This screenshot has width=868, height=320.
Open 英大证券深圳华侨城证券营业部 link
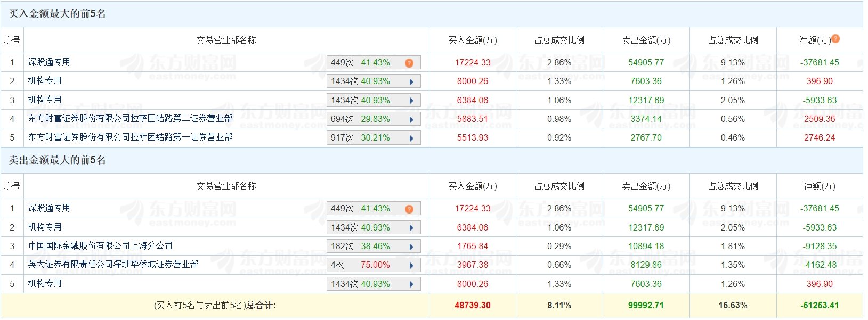pyautogui.click(x=113, y=265)
